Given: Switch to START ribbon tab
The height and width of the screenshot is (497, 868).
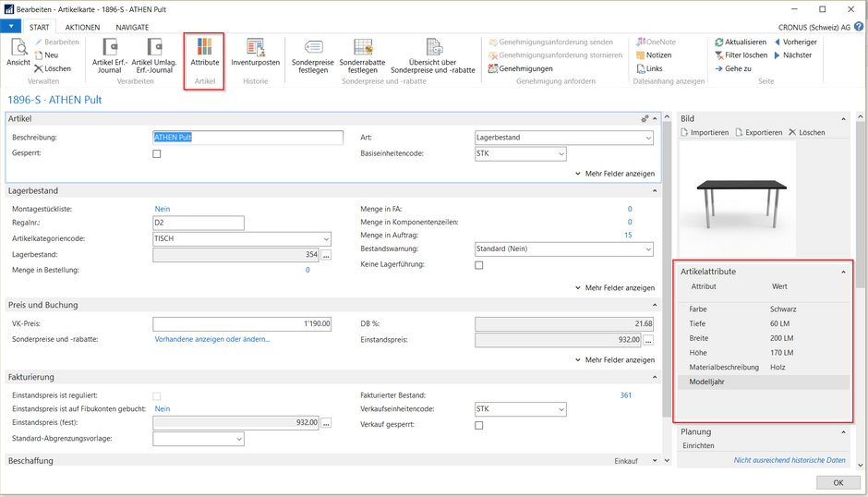Looking at the screenshot, I should pos(40,27).
